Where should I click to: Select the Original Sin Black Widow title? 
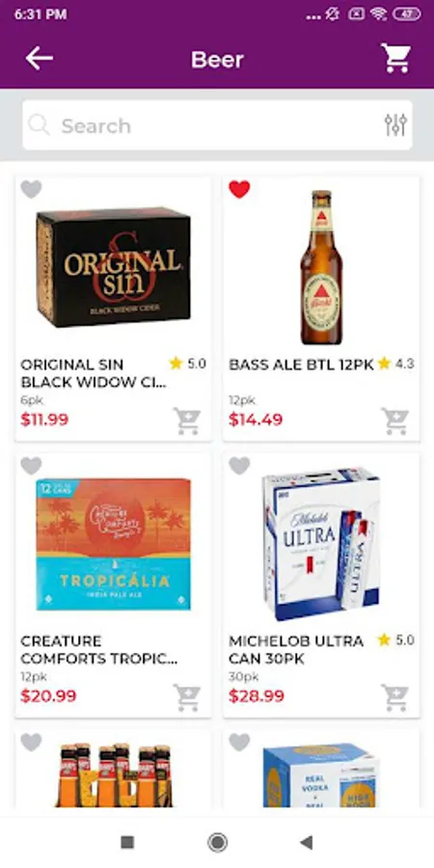(x=94, y=373)
